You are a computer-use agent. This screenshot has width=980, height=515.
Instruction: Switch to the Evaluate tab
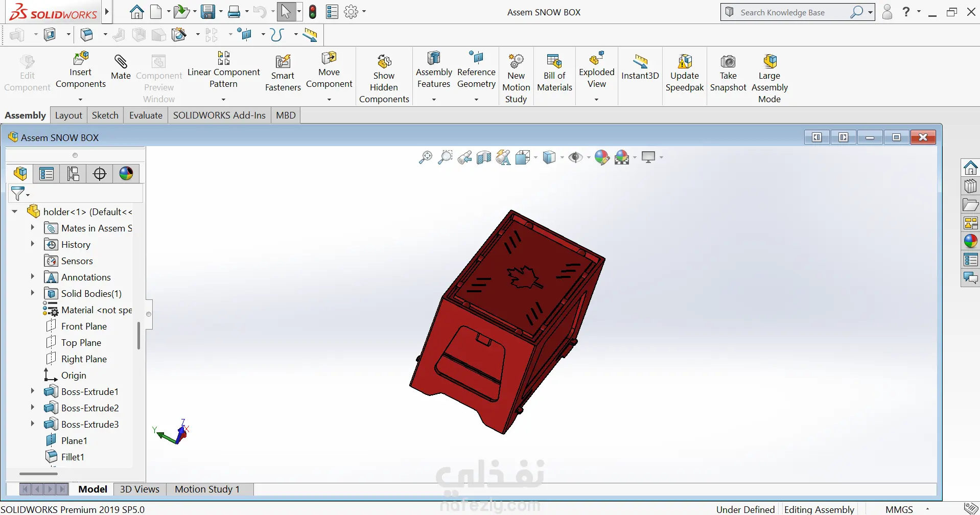tap(146, 115)
